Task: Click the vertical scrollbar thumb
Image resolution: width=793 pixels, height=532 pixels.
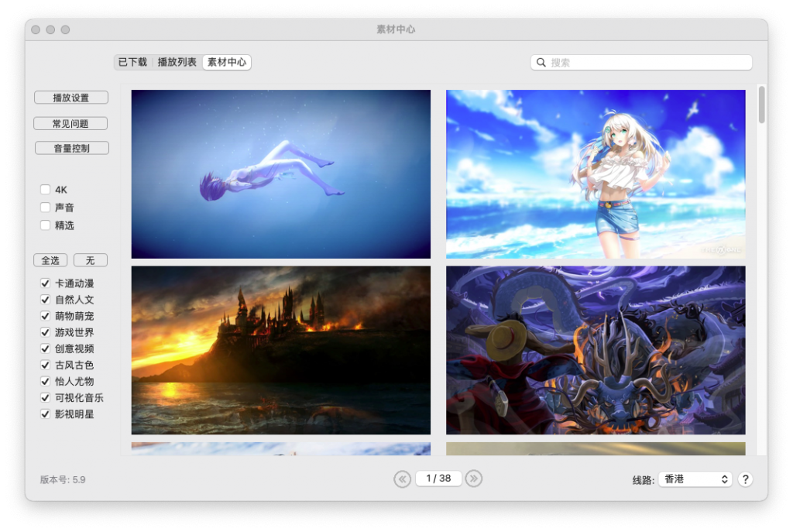Action: [x=761, y=105]
